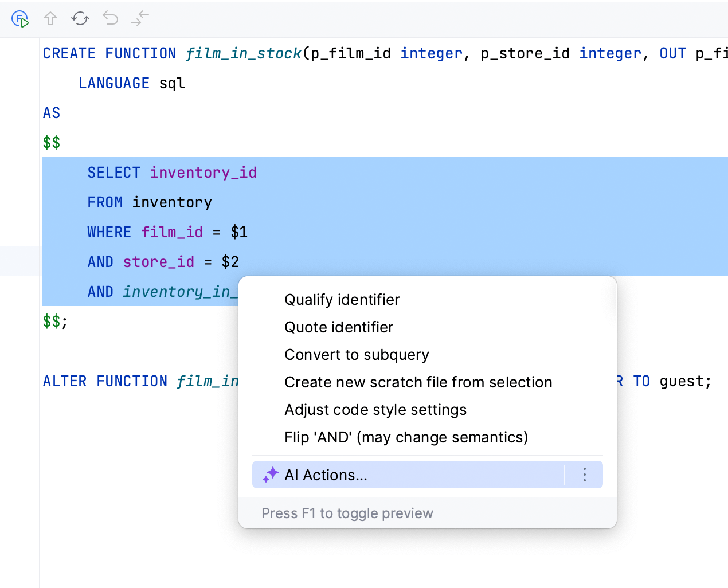Click the AI Actions sparkle icon
Viewport: 728px width, 588px height.
[x=271, y=475]
